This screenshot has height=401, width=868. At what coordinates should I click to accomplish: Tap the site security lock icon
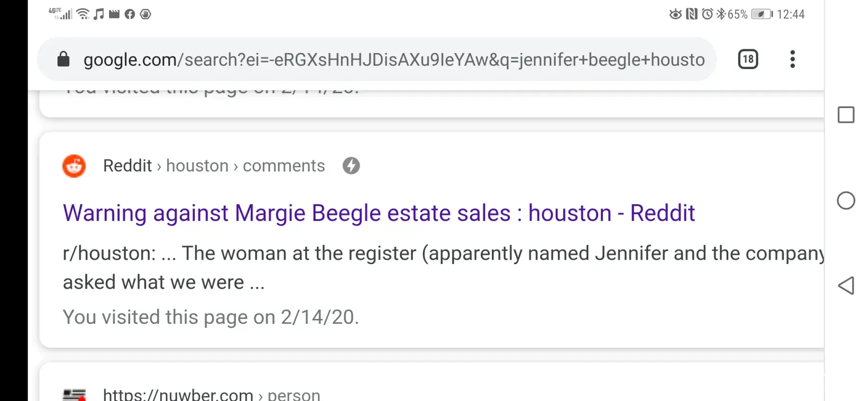pyautogui.click(x=63, y=59)
